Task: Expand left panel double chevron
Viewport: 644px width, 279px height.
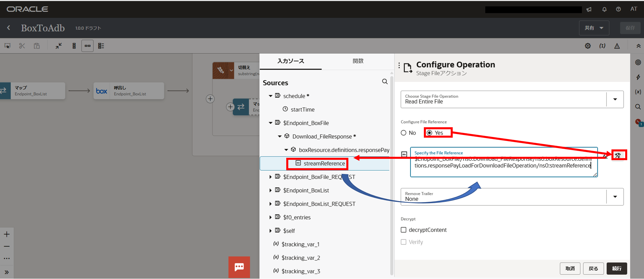Action: (7, 272)
